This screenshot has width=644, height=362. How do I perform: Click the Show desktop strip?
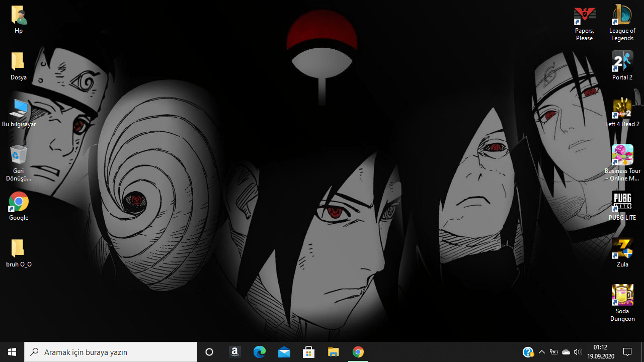coord(642,352)
